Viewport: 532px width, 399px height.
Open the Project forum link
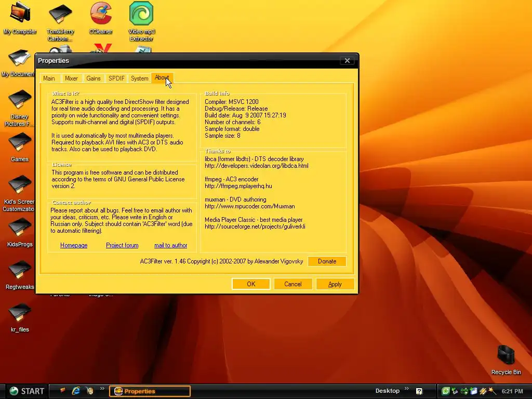(x=122, y=245)
